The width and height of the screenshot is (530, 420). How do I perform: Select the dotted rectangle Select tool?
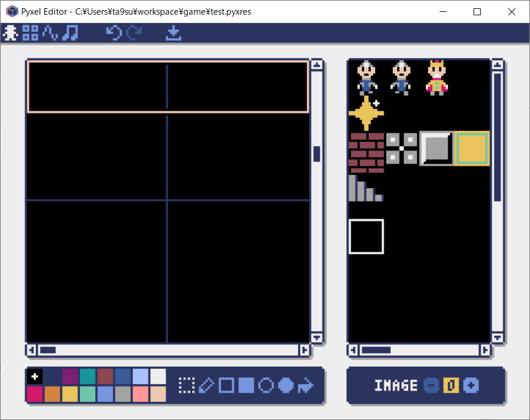click(x=187, y=385)
